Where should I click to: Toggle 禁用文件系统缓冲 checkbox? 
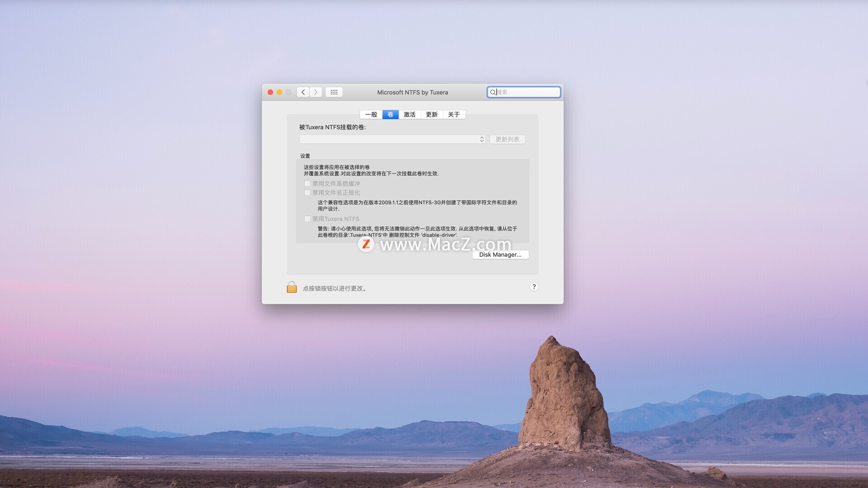(307, 183)
